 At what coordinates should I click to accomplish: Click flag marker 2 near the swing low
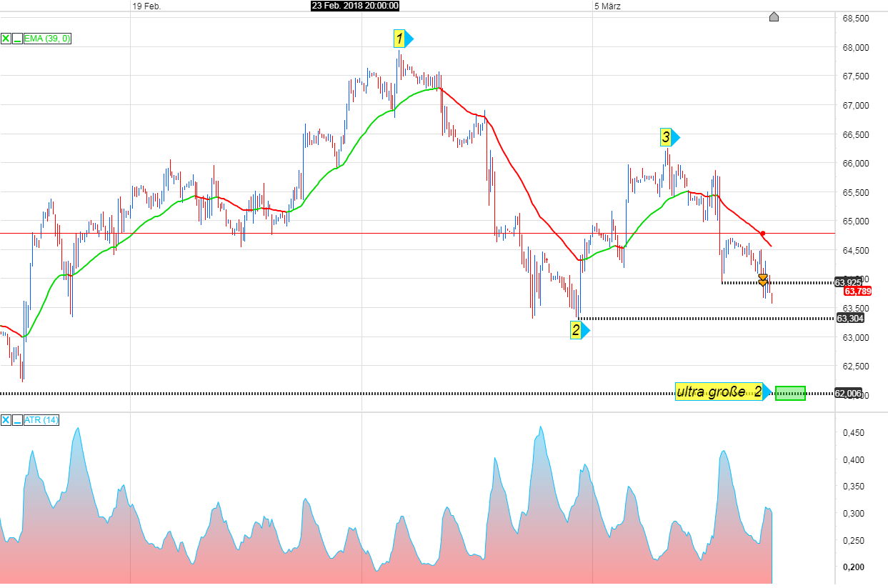click(x=576, y=330)
